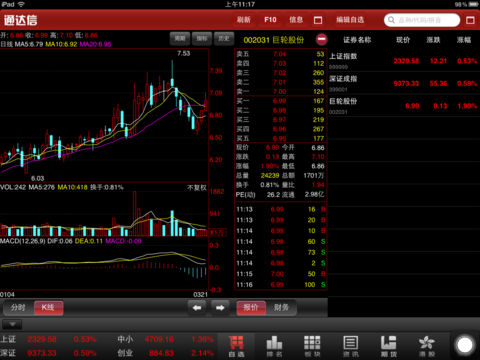Click the 11:16 trade tick row
The height and width of the screenshot is (360, 480).
coord(281,285)
